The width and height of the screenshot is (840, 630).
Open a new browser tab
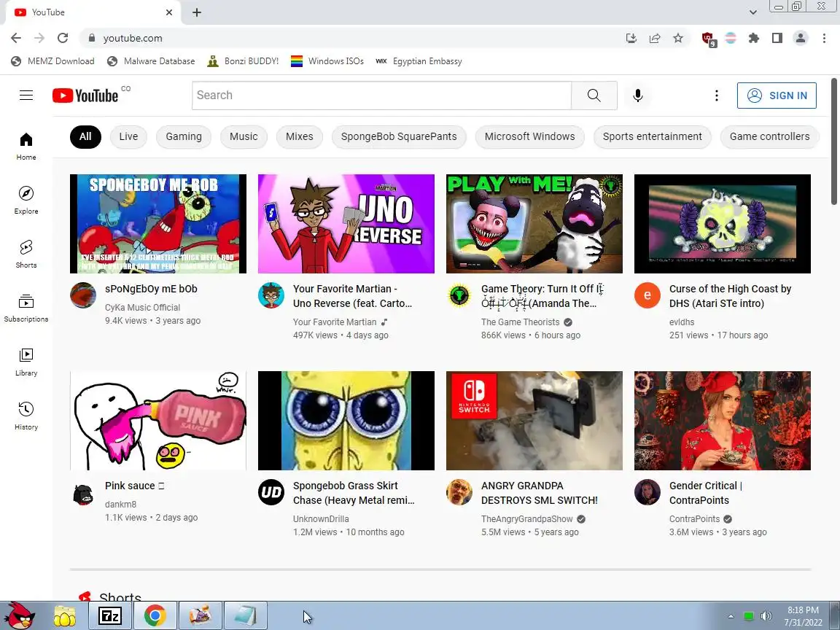click(x=197, y=12)
